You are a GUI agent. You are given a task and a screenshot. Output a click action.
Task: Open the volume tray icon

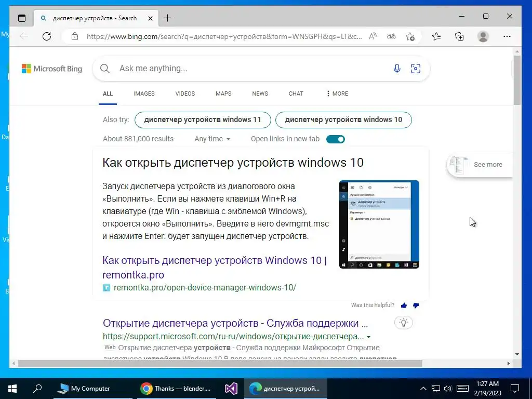448,389
